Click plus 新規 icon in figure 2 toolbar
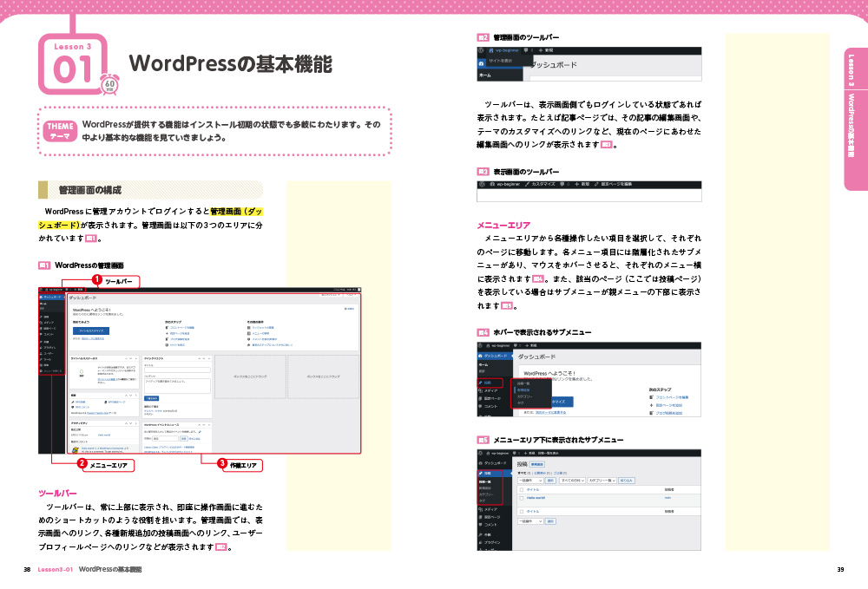Image resolution: width=868 pixels, height=589 pixels. 540,50
